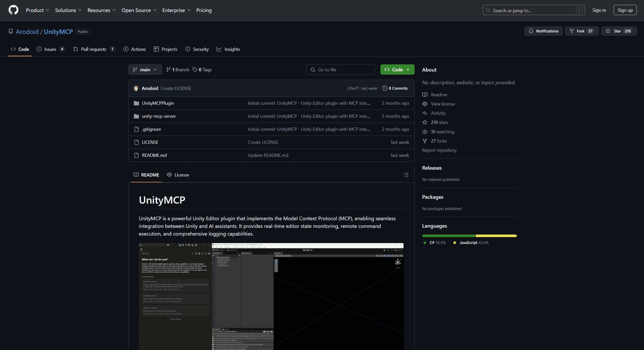Click the cffaa7f commit hash
644x350 pixels.
click(x=353, y=88)
